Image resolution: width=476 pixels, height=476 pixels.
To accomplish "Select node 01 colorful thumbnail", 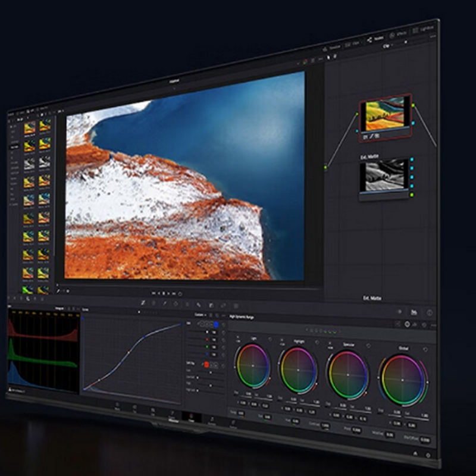I will pos(384,114).
